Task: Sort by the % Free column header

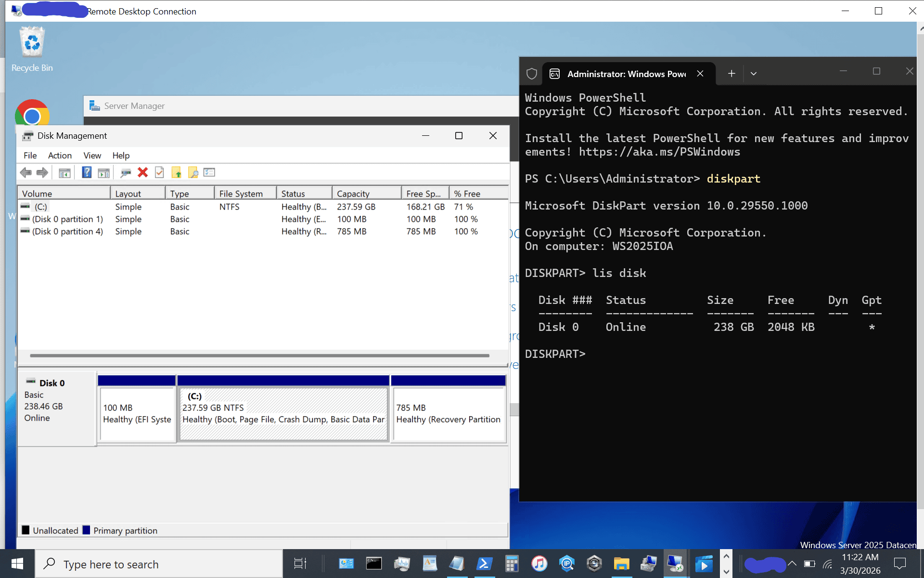Action: [478, 193]
